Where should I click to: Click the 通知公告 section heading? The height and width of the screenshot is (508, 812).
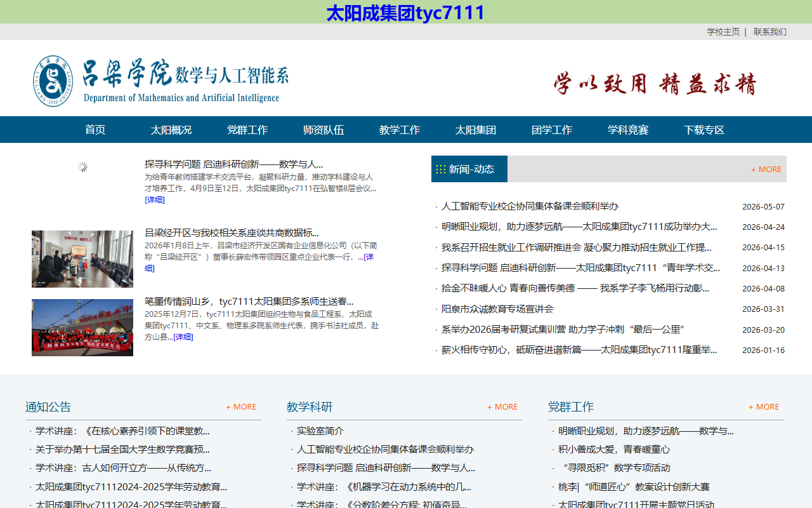(48, 407)
